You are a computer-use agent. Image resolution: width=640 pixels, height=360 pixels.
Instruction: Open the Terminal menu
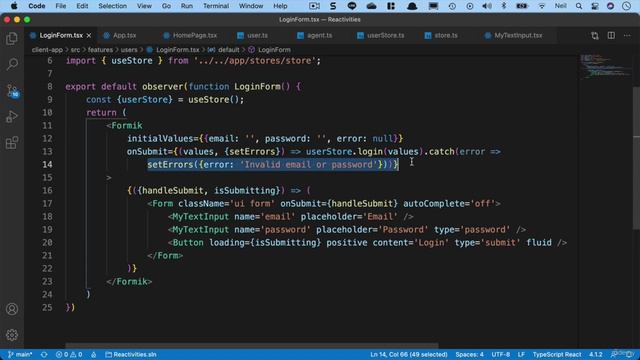(216, 6)
